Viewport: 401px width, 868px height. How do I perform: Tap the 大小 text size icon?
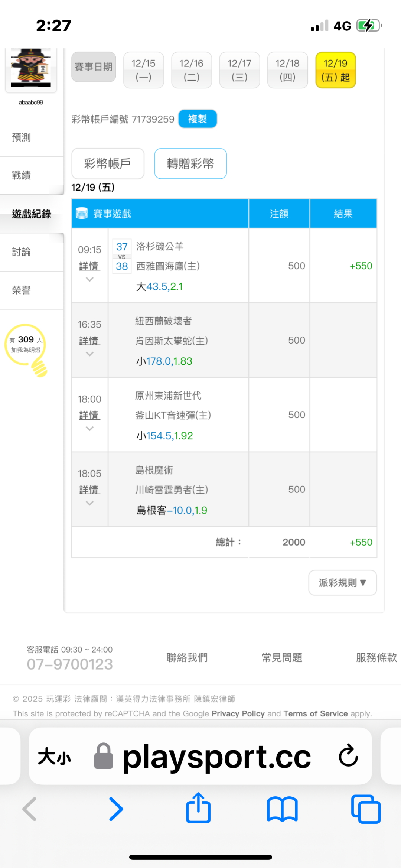pos(54,756)
